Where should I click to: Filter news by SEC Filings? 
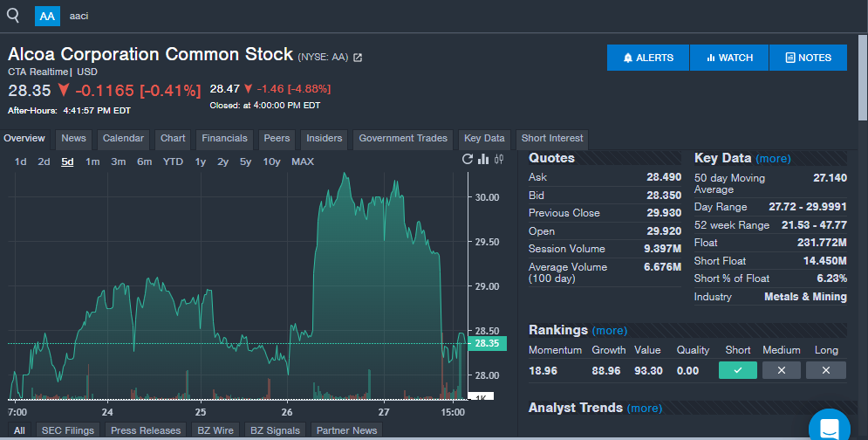67,430
